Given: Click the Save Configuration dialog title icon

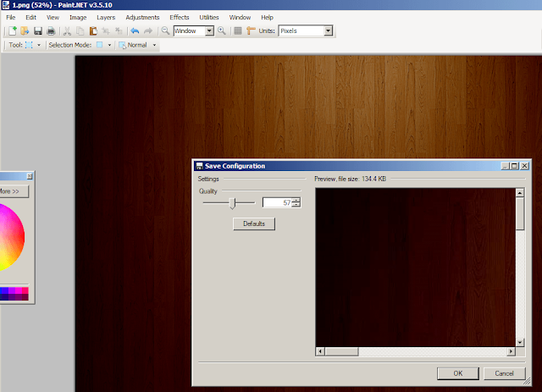Looking at the screenshot, I should pyautogui.click(x=200, y=166).
